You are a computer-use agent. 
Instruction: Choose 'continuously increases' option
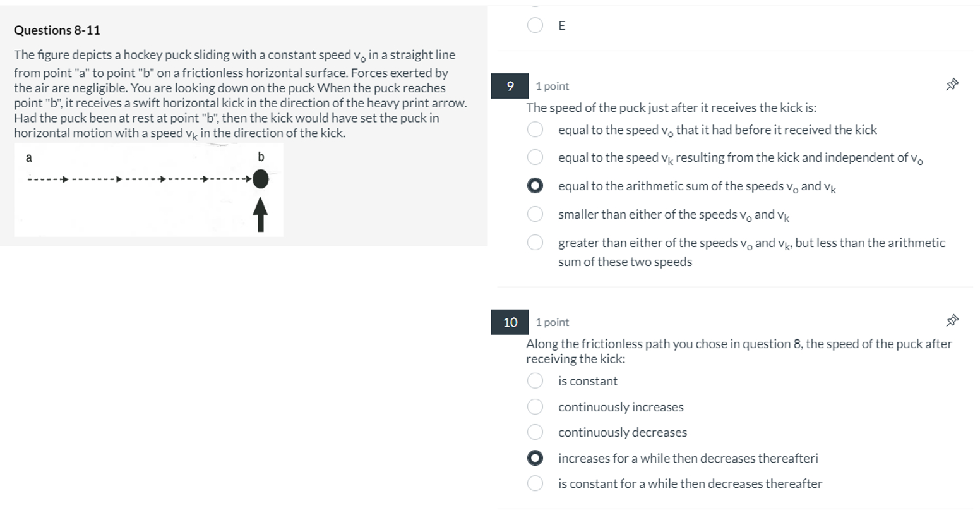pos(535,406)
